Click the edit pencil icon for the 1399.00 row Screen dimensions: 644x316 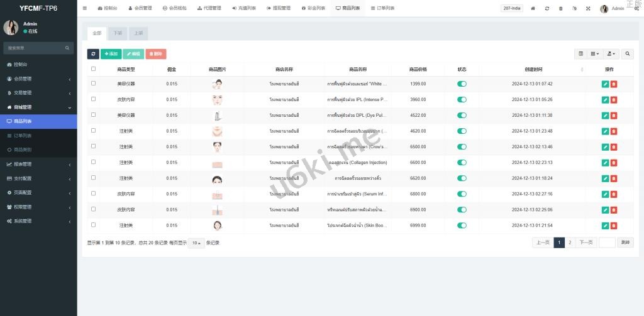point(605,84)
